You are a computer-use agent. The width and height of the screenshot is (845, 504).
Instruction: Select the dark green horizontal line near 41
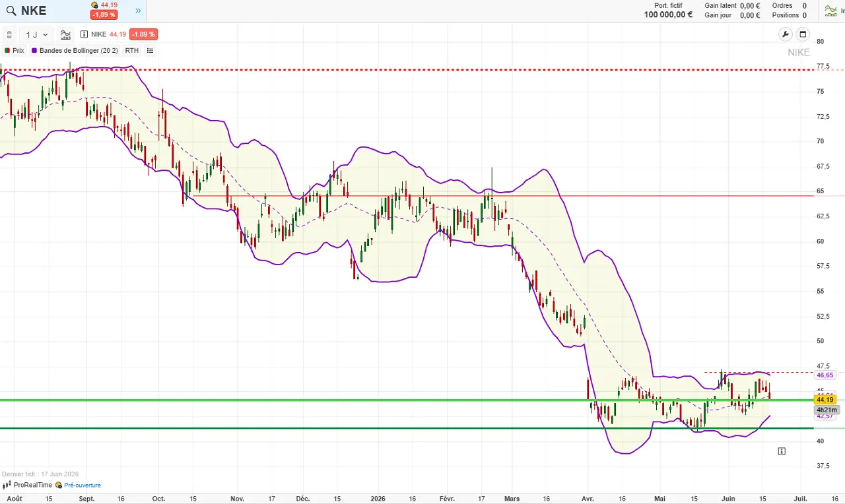(407, 428)
